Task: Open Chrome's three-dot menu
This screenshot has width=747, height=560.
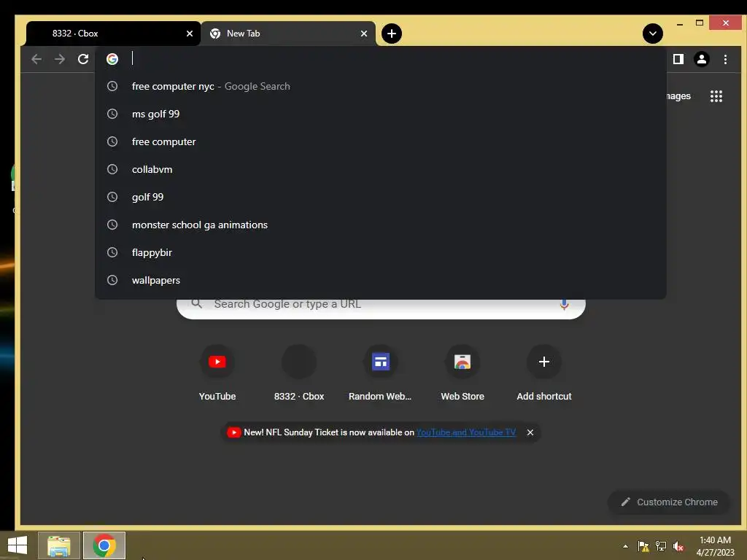Action: coord(725,59)
